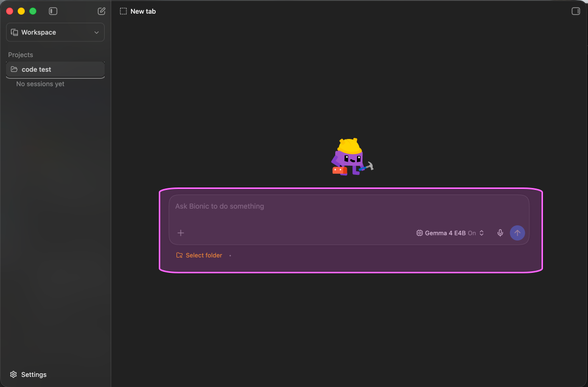Open the Workspace dropdown
The height and width of the screenshot is (387, 588).
point(56,32)
